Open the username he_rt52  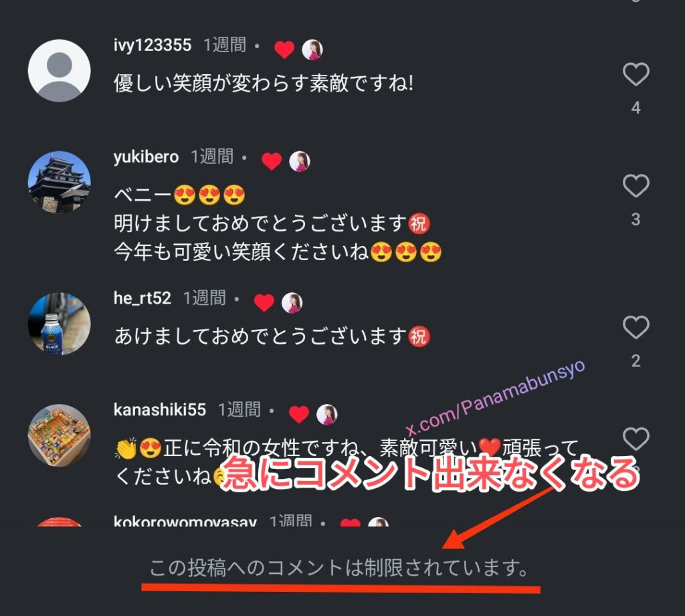tap(142, 298)
